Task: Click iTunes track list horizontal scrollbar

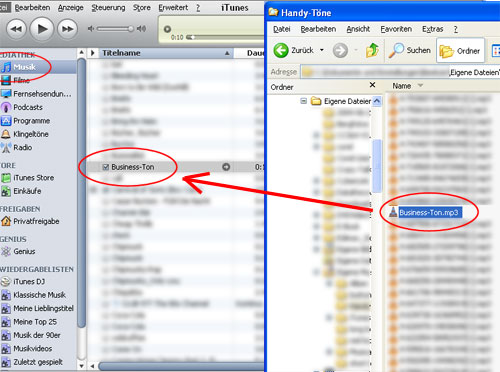Action: [x=182, y=366]
